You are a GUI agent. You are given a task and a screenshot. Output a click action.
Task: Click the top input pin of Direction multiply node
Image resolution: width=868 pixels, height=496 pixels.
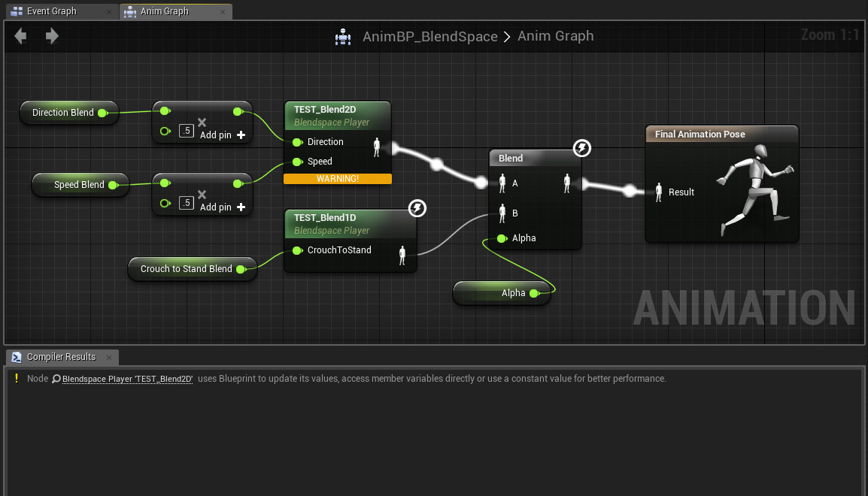pos(165,111)
